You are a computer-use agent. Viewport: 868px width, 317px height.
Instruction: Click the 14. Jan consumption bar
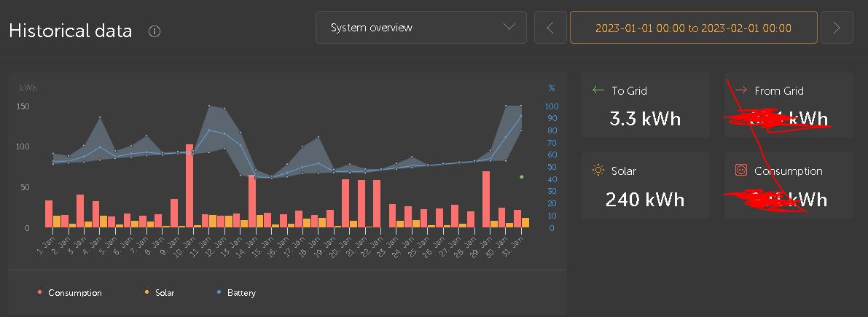click(252, 201)
